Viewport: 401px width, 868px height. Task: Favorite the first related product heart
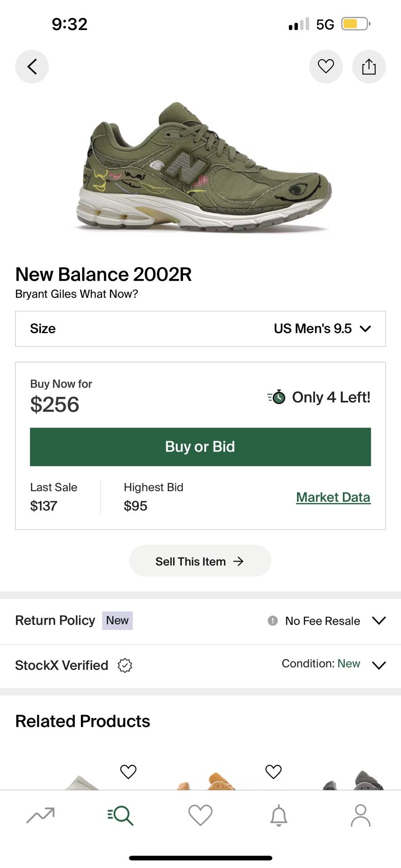(x=128, y=772)
